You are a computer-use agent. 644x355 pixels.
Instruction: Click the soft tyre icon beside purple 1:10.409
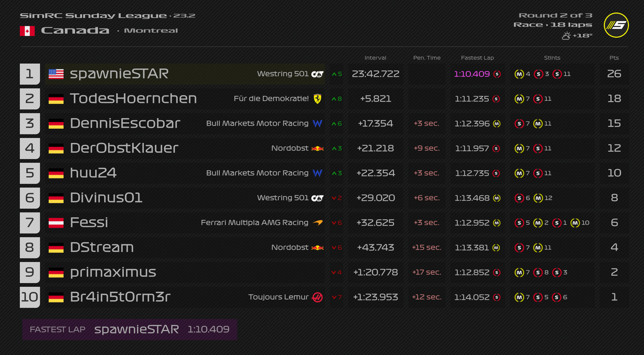(496, 74)
